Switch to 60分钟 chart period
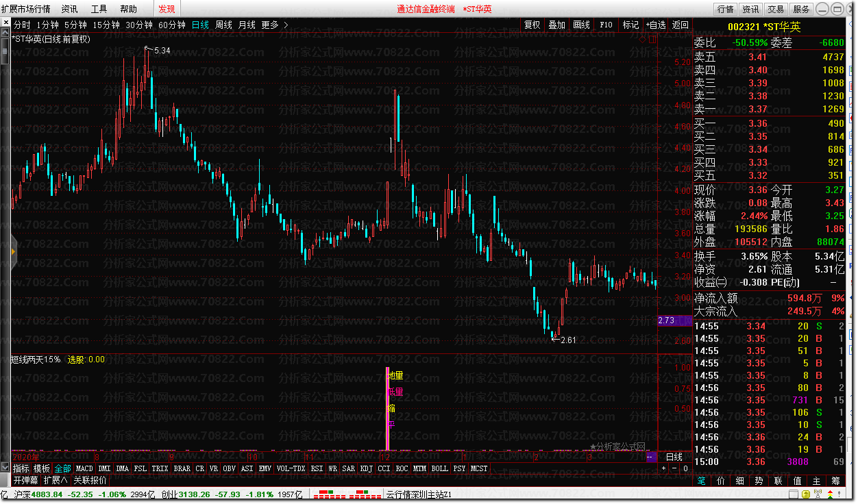858x504 pixels. coord(172,25)
